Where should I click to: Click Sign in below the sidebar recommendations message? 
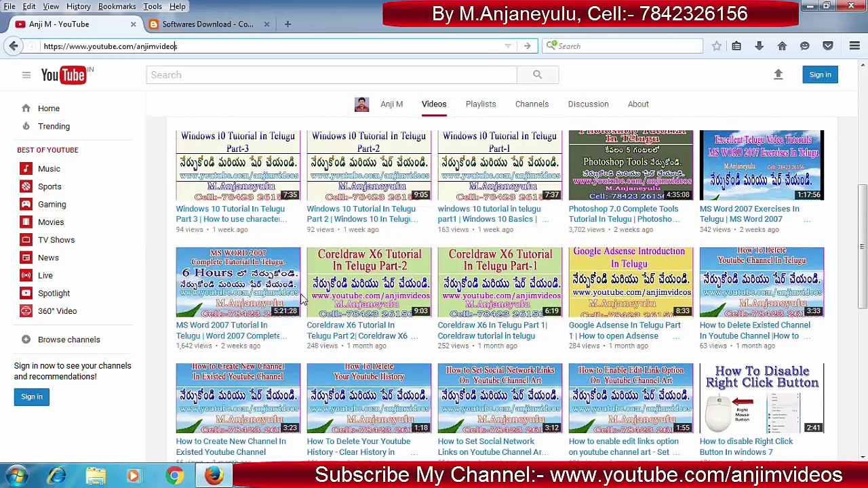(x=31, y=396)
